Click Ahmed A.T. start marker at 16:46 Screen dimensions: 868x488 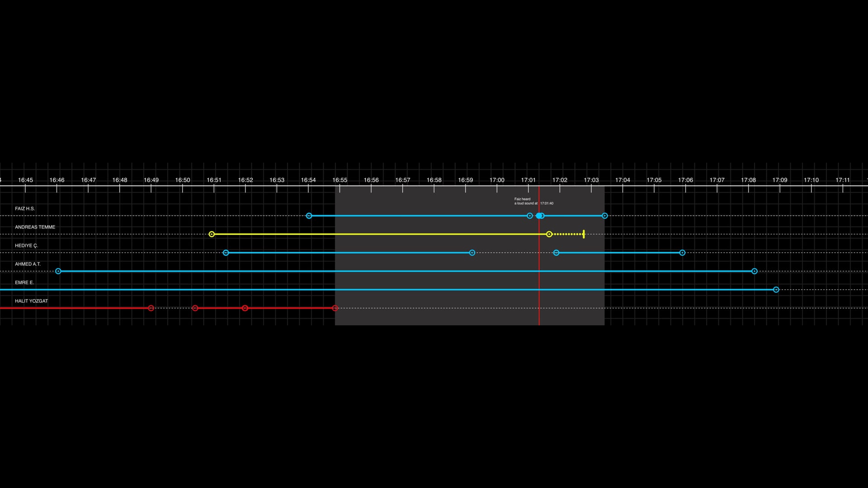click(58, 271)
